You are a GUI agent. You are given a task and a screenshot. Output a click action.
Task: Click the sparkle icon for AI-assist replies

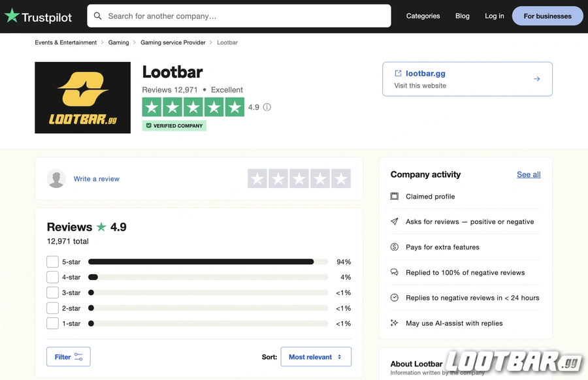click(x=395, y=323)
